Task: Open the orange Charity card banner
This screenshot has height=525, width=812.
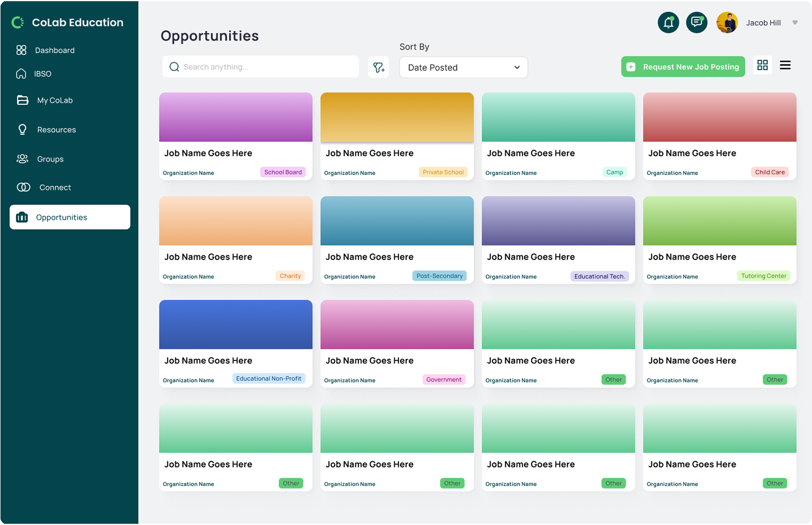Action: coord(236,220)
